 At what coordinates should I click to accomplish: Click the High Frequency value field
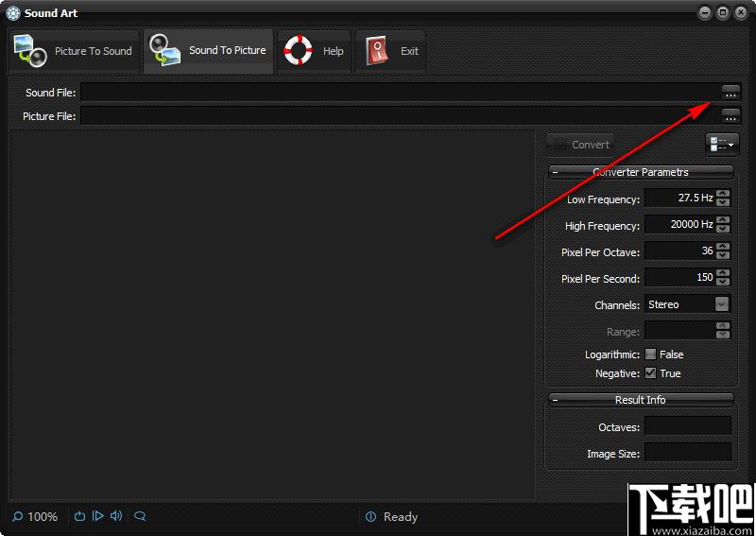[x=679, y=224]
